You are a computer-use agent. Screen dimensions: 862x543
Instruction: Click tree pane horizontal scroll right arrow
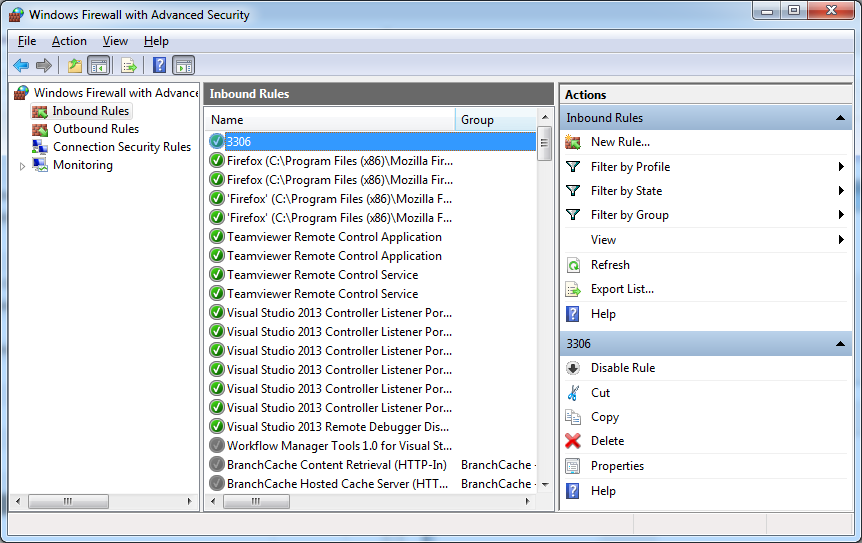point(190,501)
